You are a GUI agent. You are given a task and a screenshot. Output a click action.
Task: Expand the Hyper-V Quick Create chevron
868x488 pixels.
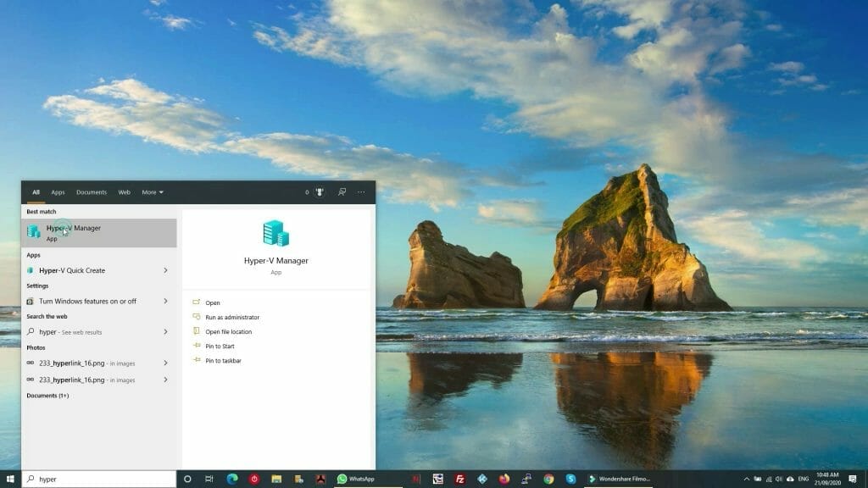click(x=167, y=270)
